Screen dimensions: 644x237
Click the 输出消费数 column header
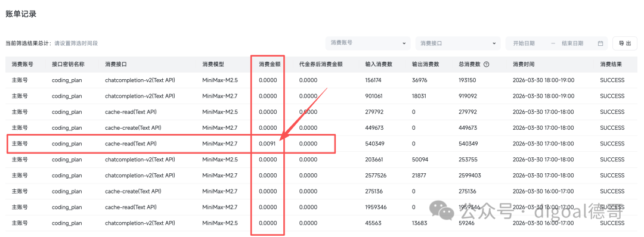point(426,64)
